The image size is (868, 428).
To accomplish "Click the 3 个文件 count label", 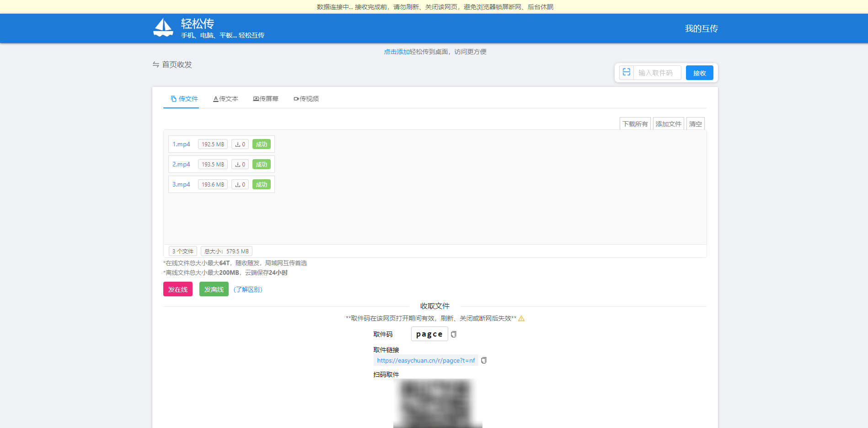I will 183,251.
